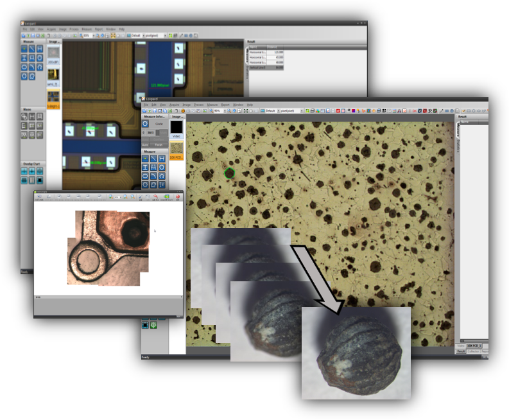This screenshot has width=509, height=420.
Task: Click the Save icon in front Leopard toolbar
Action: [155, 110]
